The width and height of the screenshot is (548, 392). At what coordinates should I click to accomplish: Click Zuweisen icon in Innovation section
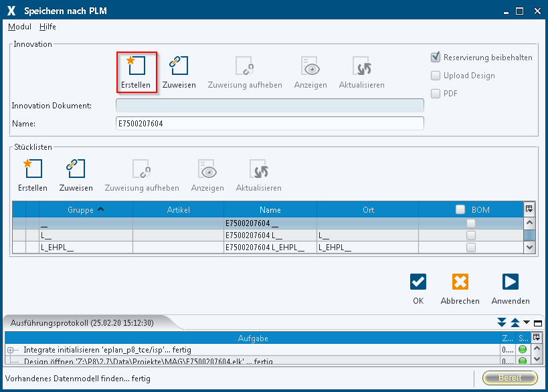tap(179, 66)
